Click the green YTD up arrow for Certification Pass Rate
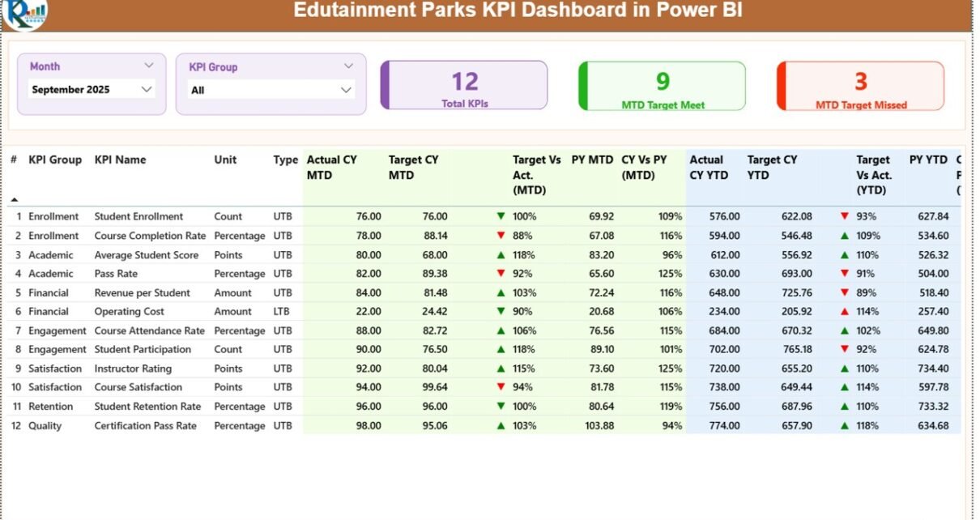 845,426
